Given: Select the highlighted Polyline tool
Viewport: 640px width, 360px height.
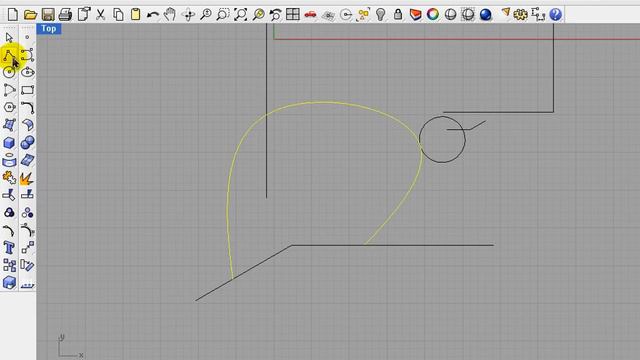Looking at the screenshot, I should coord(9,56).
